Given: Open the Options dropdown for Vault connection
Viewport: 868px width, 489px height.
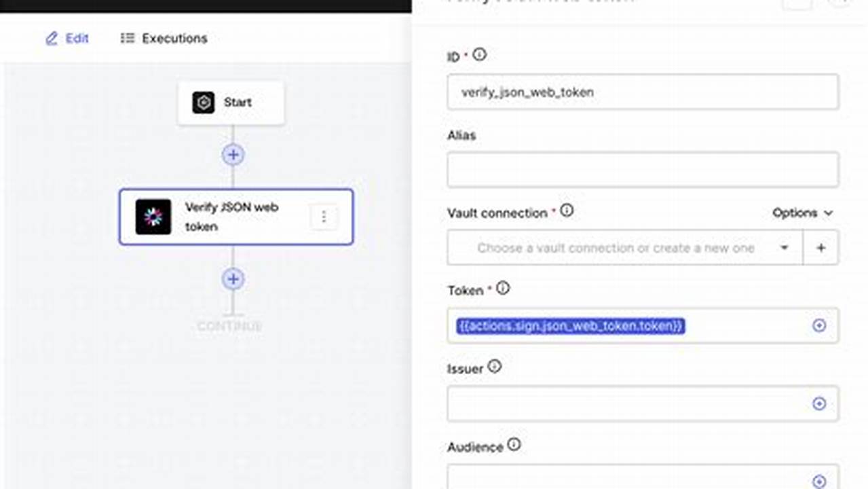Looking at the screenshot, I should [x=803, y=213].
